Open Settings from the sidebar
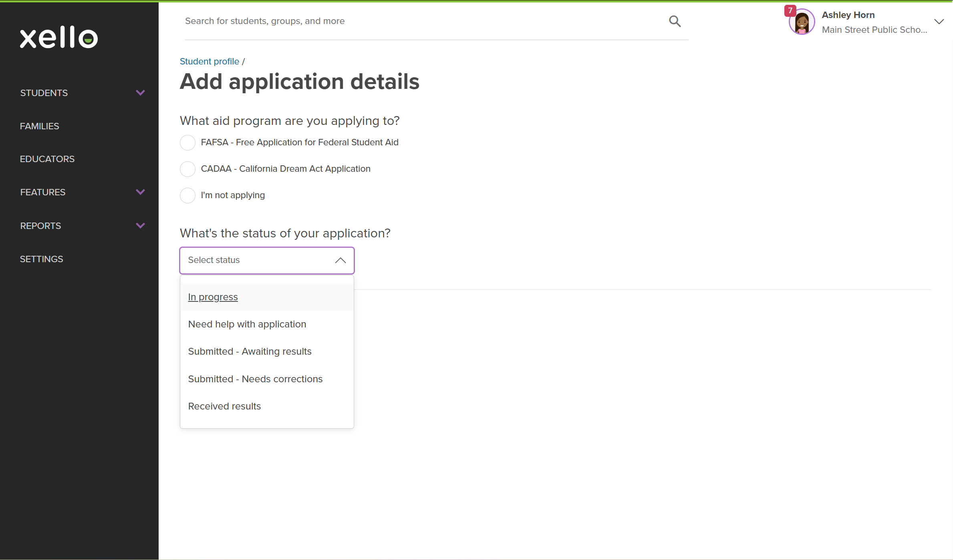953x560 pixels. coord(42,259)
